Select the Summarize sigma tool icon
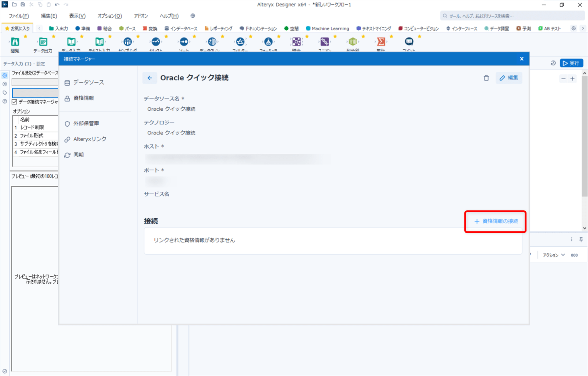The width and height of the screenshot is (588, 376). click(x=381, y=42)
